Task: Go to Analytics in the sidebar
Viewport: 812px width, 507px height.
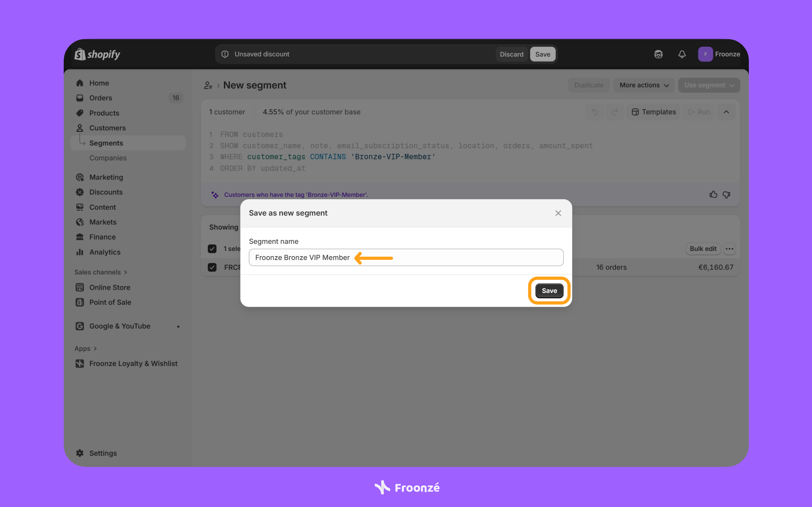Action: point(105,252)
